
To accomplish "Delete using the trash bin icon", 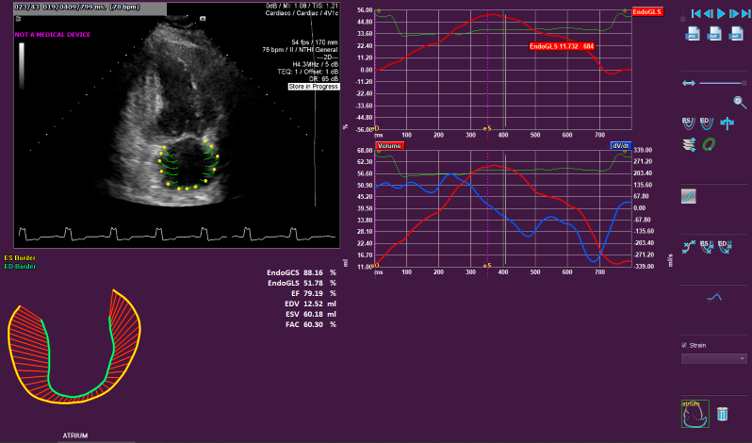I will [x=721, y=413].
